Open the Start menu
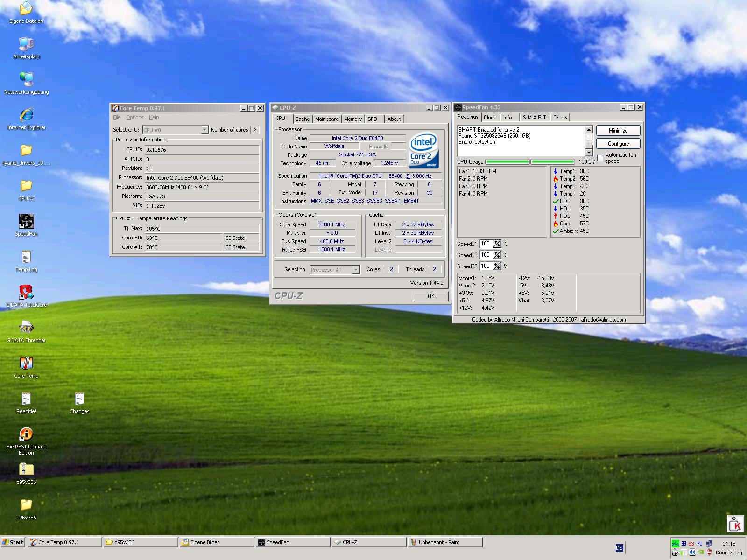The height and width of the screenshot is (560, 747). click(13, 542)
